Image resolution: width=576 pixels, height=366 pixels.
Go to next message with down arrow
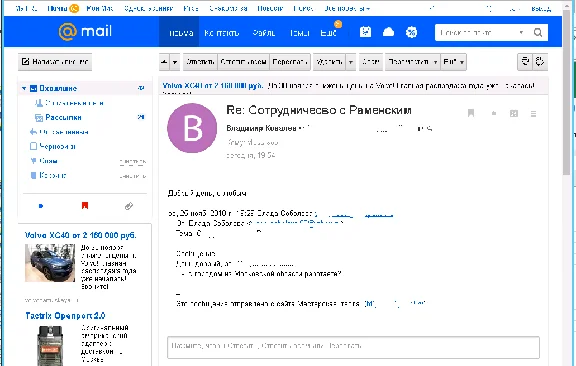click(x=175, y=62)
